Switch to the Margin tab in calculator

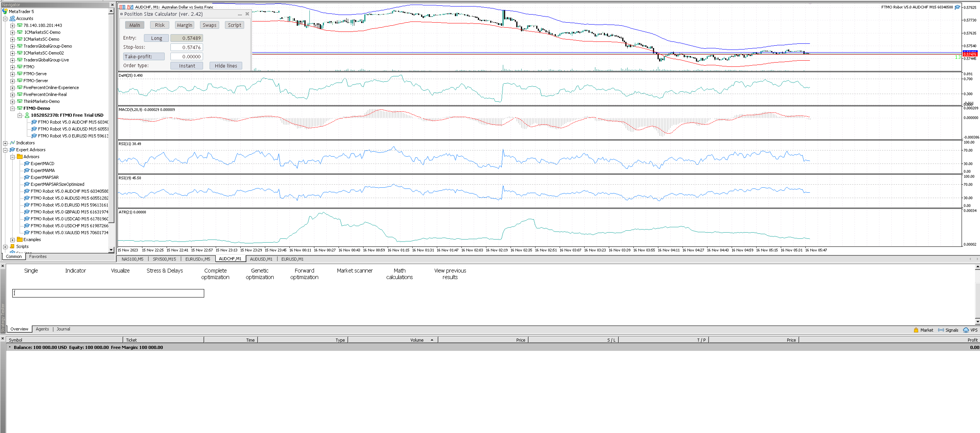coord(184,25)
